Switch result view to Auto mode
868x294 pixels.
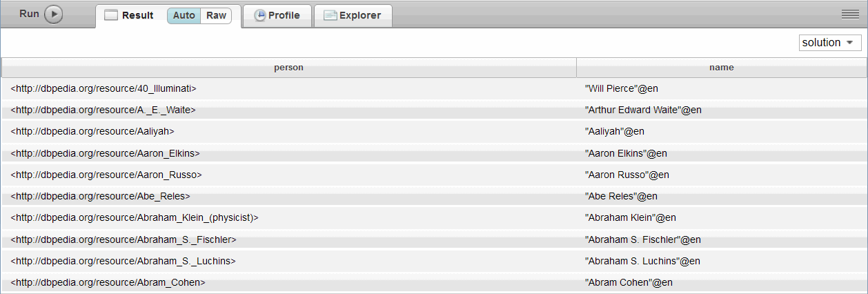(x=184, y=15)
